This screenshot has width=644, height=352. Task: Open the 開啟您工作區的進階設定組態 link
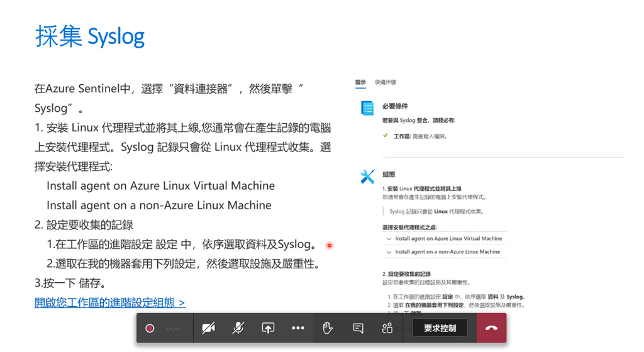pyautogui.click(x=110, y=303)
